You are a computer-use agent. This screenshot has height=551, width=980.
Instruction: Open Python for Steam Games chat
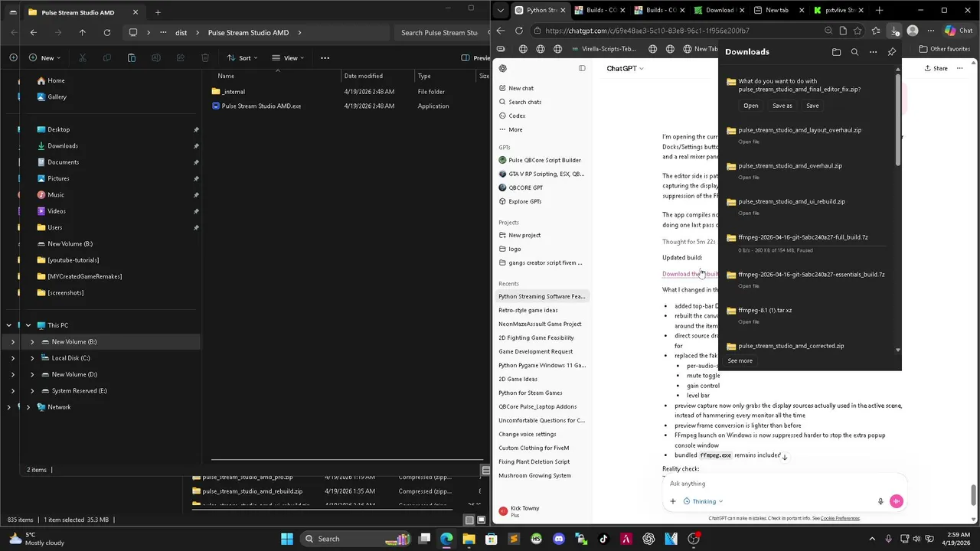pyautogui.click(x=531, y=393)
